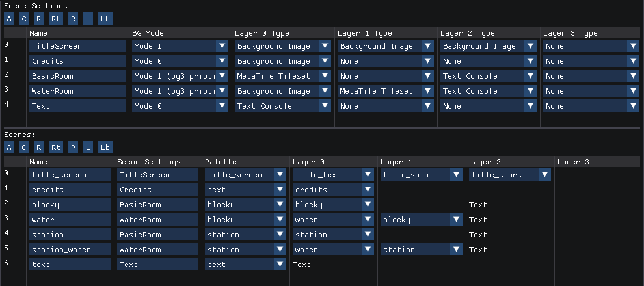Click the C button in Scenes toolbar
Image resolution: width=644 pixels, height=286 pixels.
24,148
